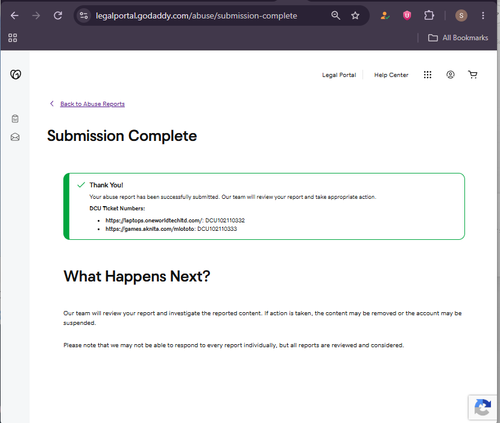Click the paragraph starting 'Please note that'
Image resolution: width=500 pixels, height=423 pixels.
point(234,345)
